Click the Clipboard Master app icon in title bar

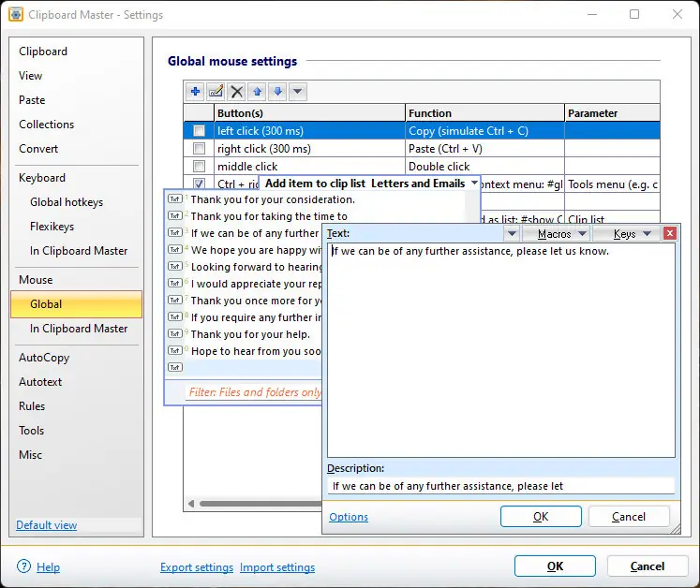click(x=16, y=14)
